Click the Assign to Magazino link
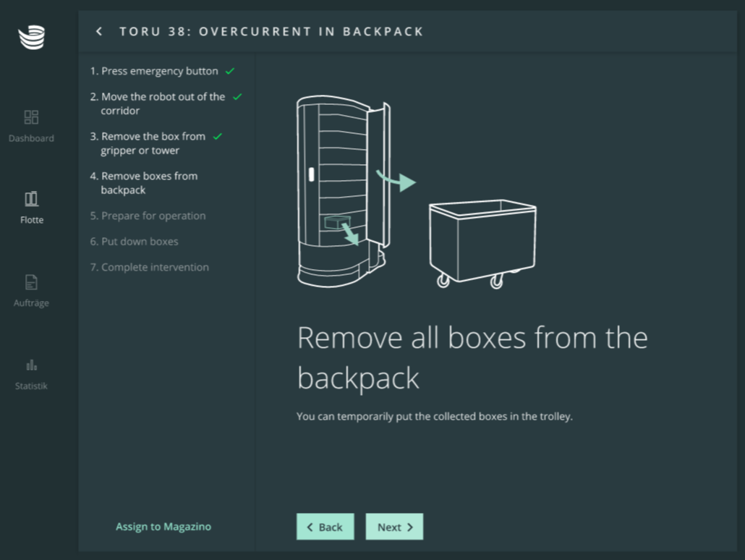 [x=163, y=527]
